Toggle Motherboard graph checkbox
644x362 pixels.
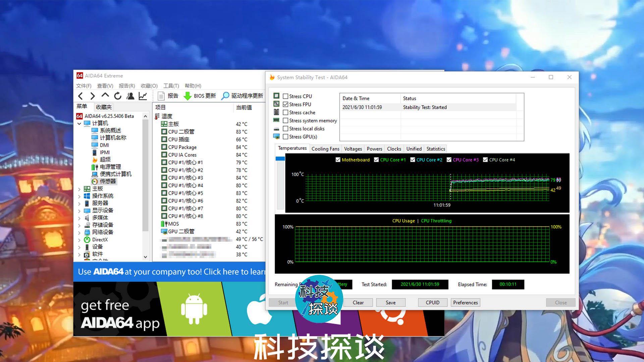338,160
